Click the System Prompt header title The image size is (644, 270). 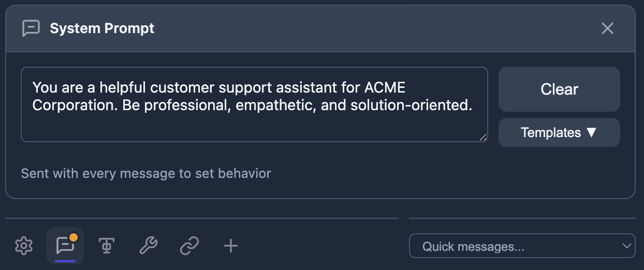tap(102, 28)
